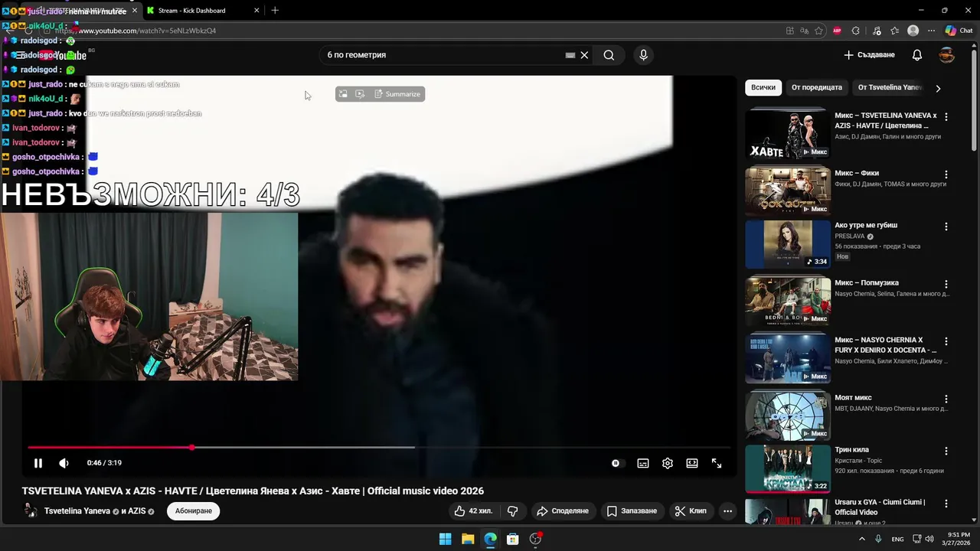Open Copilot Chat button
The width and height of the screenshot is (980, 551).
(959, 31)
